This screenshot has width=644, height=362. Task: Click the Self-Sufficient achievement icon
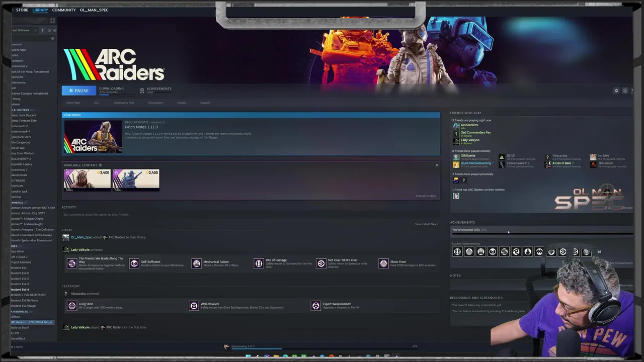pos(134,263)
